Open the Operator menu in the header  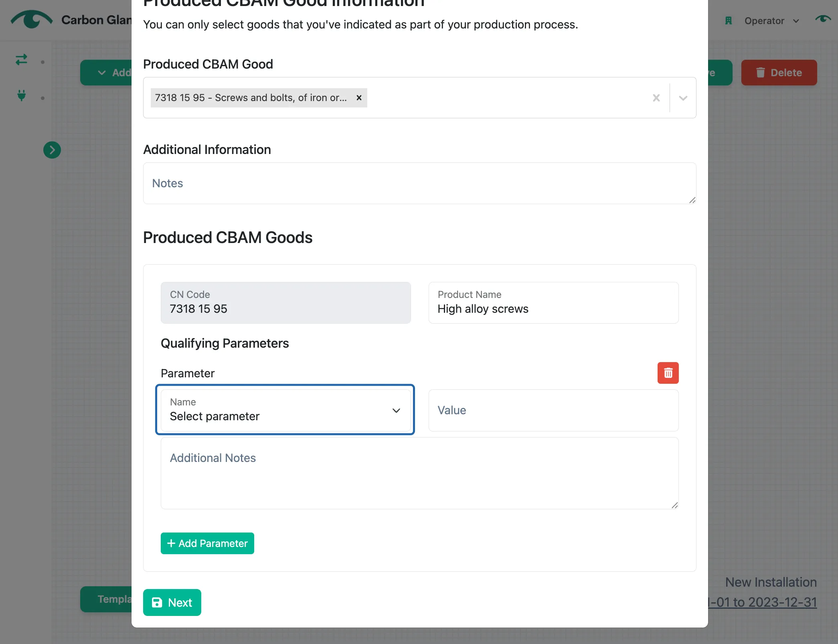coord(771,21)
